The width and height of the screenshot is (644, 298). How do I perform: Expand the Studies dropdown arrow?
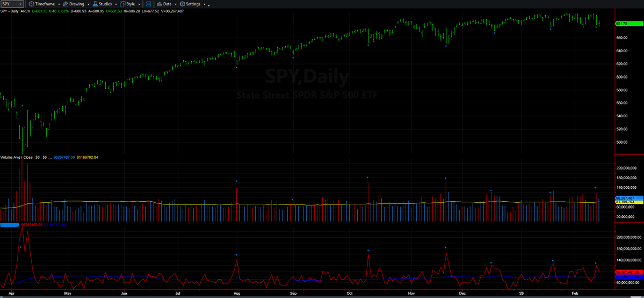coord(116,4)
